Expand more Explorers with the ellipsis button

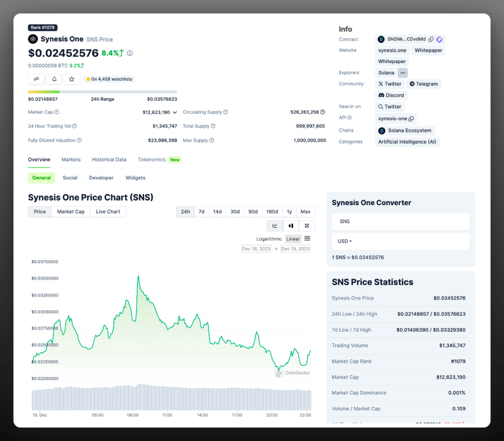[402, 73]
